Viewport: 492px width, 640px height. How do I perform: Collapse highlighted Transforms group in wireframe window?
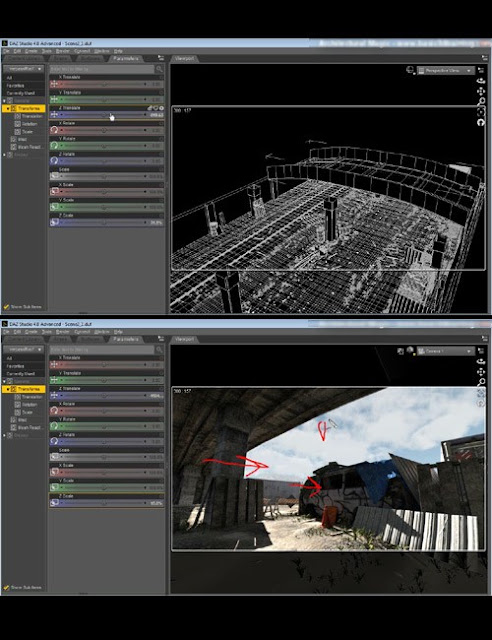[8, 109]
